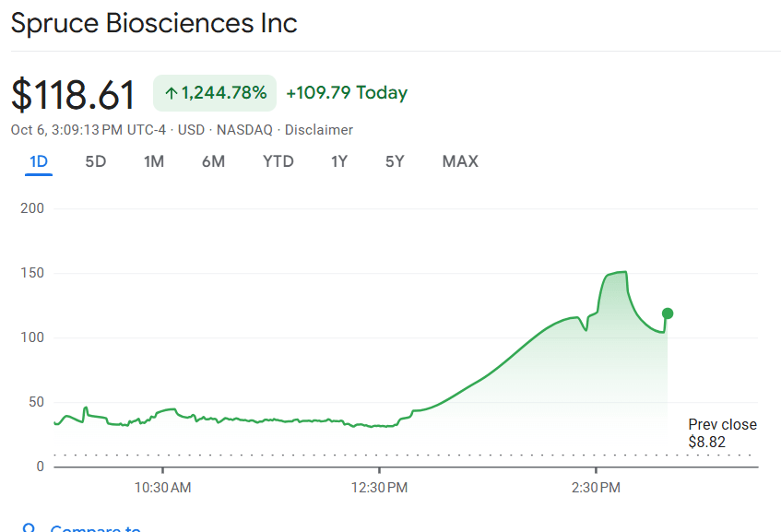Click the 12:30 PM time axis label
This screenshot has height=532, width=781.
coord(380,487)
